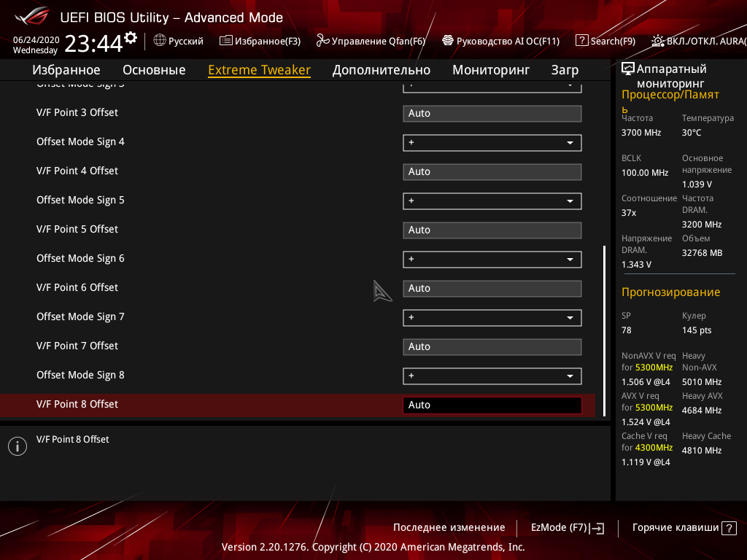The image size is (747, 560).
Task: Click the V/F Point 6 Offset field
Action: 492,289
